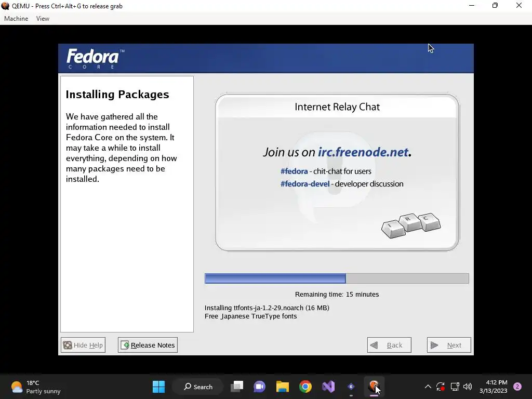Launch the Chat app on the taskbar
Screen dimensions: 532x399
click(260, 387)
